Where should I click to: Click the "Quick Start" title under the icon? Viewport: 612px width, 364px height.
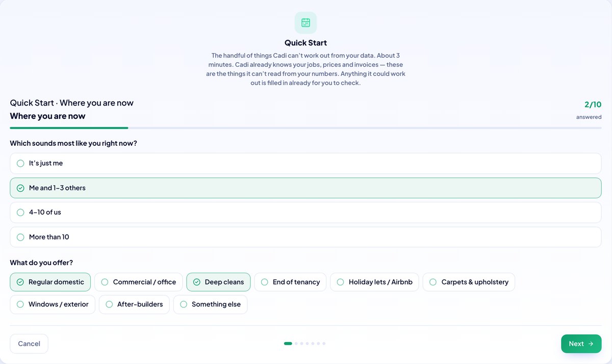(x=306, y=43)
